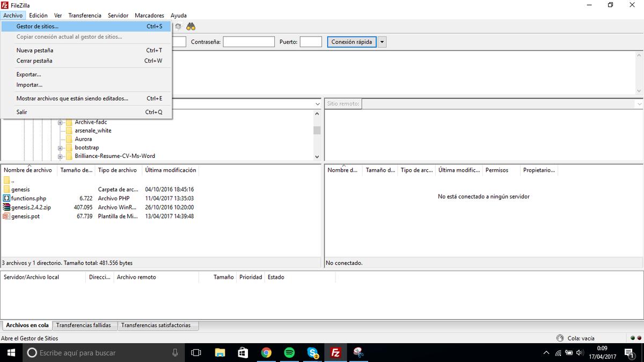This screenshot has width=644, height=362.
Task: Open the Conexión rápida history dropdown arrow
Action: (x=382, y=42)
